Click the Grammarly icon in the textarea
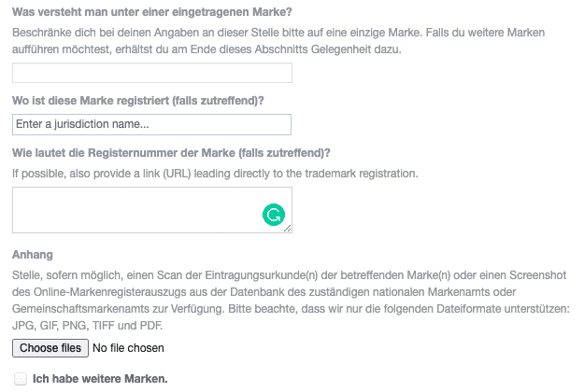This screenshot has width=584, height=392. (274, 215)
